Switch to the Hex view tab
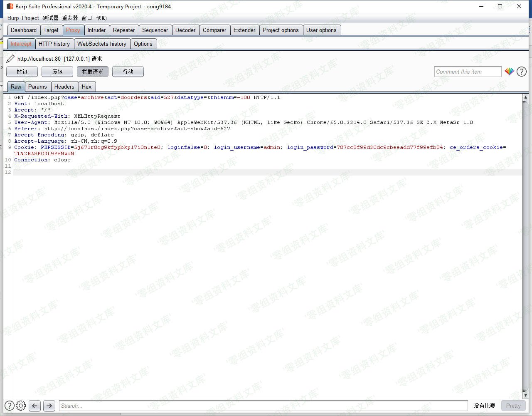This screenshot has height=416, width=532. click(x=86, y=87)
